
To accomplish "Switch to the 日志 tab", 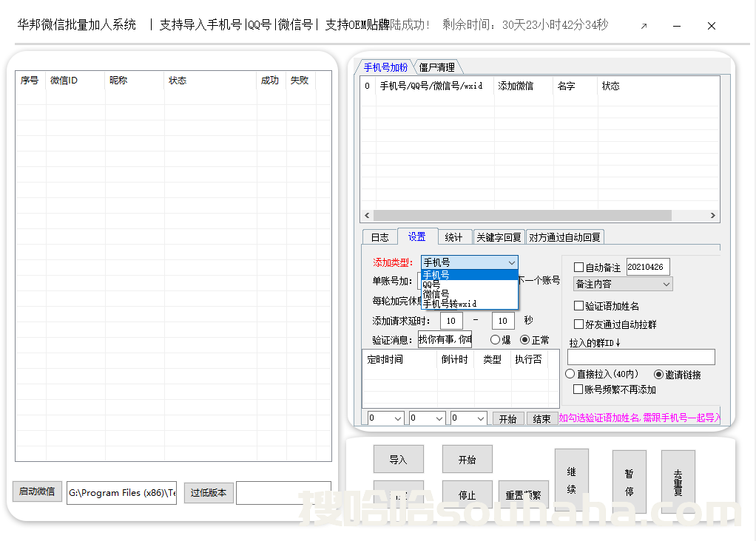I will [x=379, y=237].
